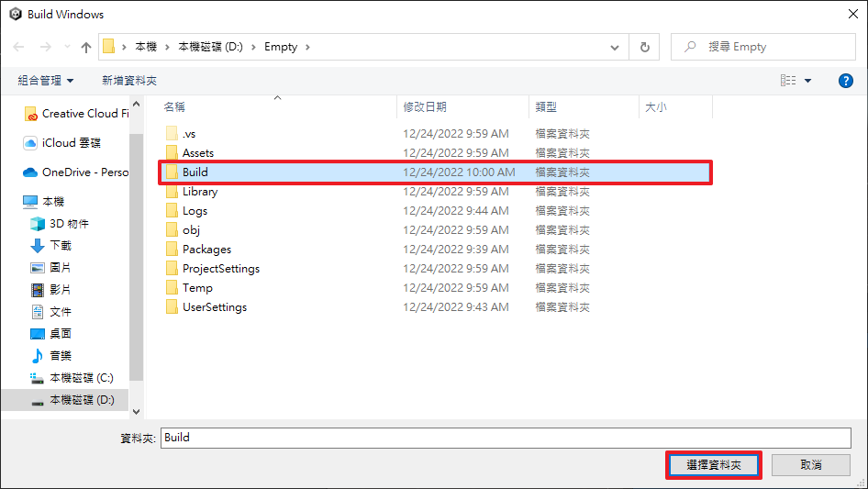
Task: Expand chevron after 本機 in breadcrumb
Action: [x=167, y=47]
